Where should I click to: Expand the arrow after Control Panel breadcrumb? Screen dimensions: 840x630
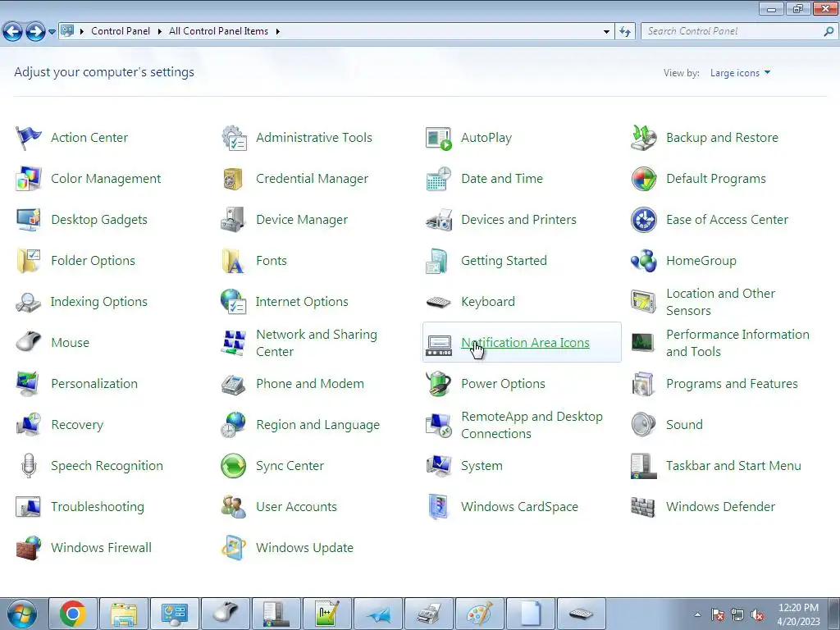pyautogui.click(x=160, y=32)
